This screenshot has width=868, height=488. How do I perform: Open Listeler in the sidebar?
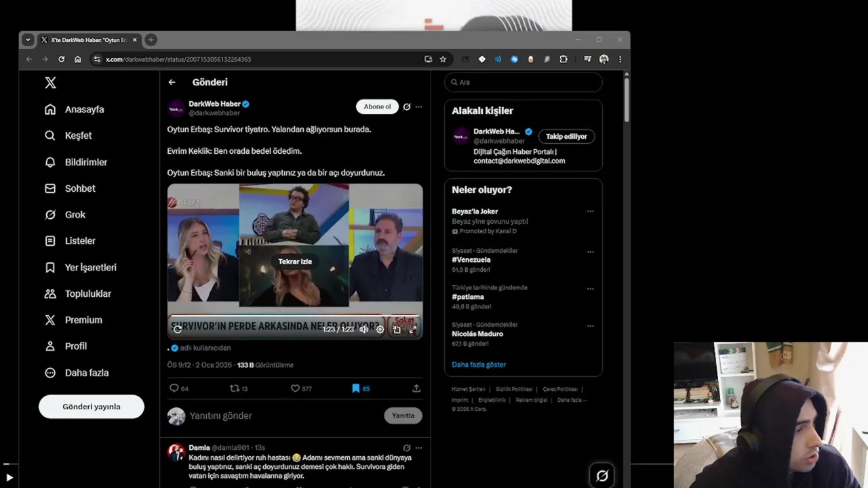click(x=70, y=241)
